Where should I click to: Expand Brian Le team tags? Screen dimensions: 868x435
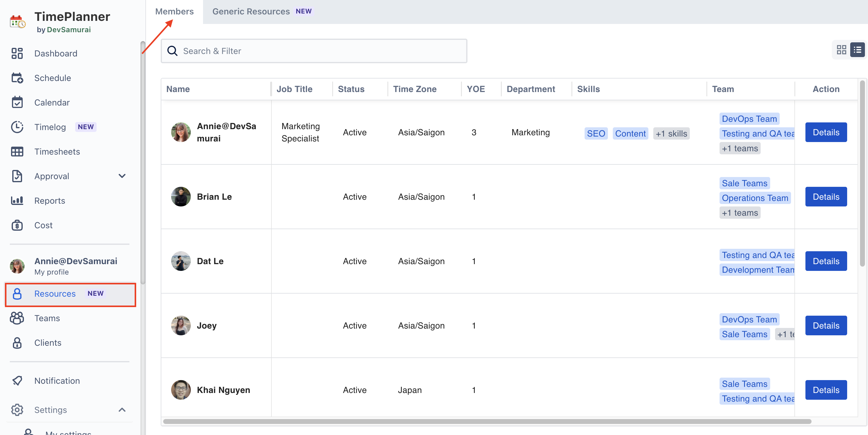pos(739,212)
